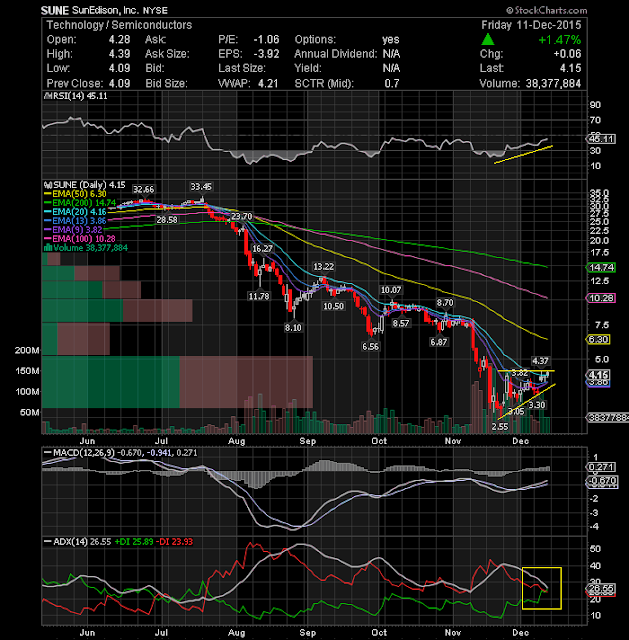The height and width of the screenshot is (640, 629).
Task: Click the 6.87 low price label
Action: pos(438,342)
